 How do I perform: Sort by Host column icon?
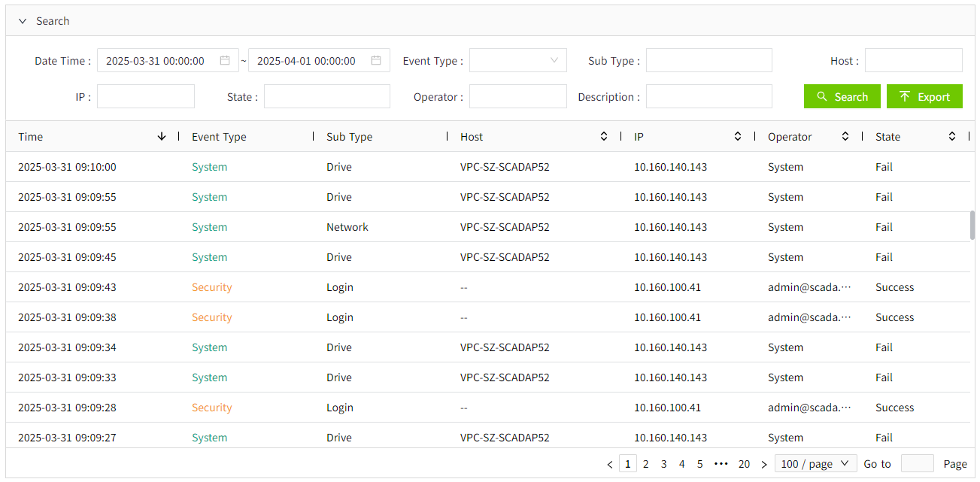603,137
